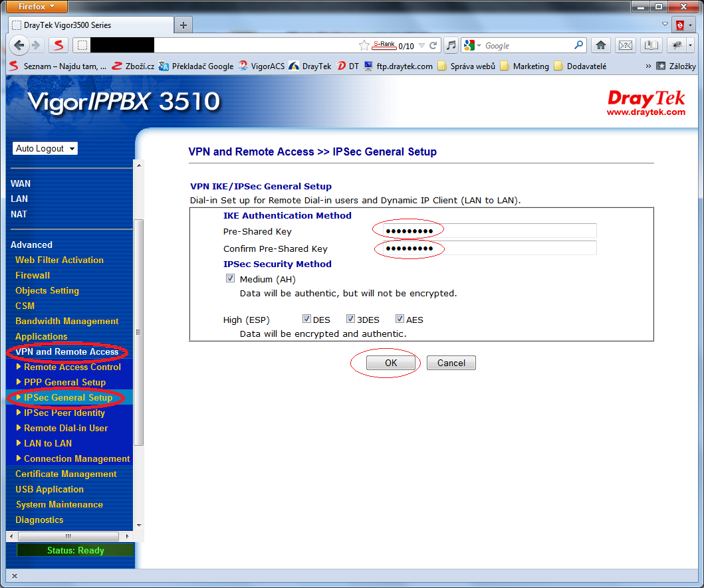The image size is (704, 588).
Task: Open the VigorACS bookmark
Action: 261,66
